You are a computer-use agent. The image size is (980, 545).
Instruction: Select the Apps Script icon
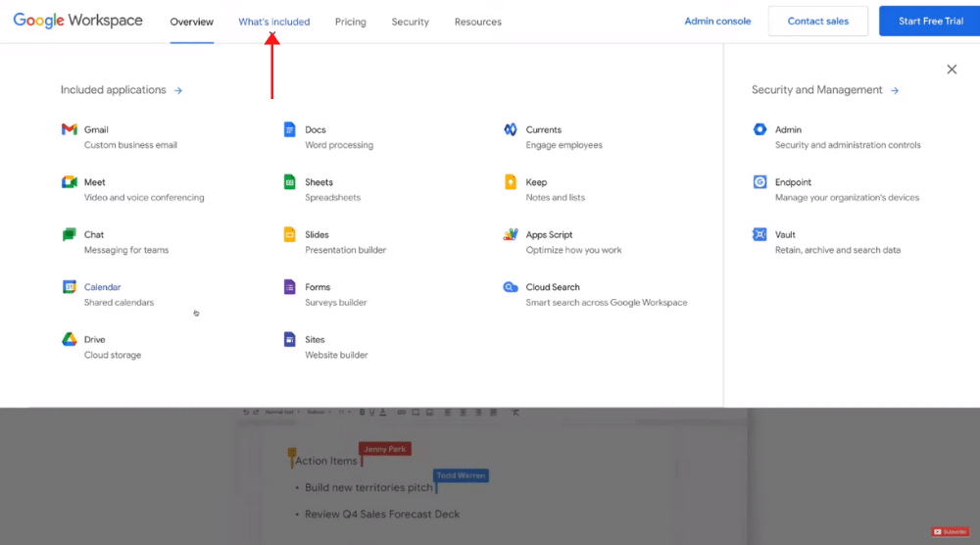[510, 234]
